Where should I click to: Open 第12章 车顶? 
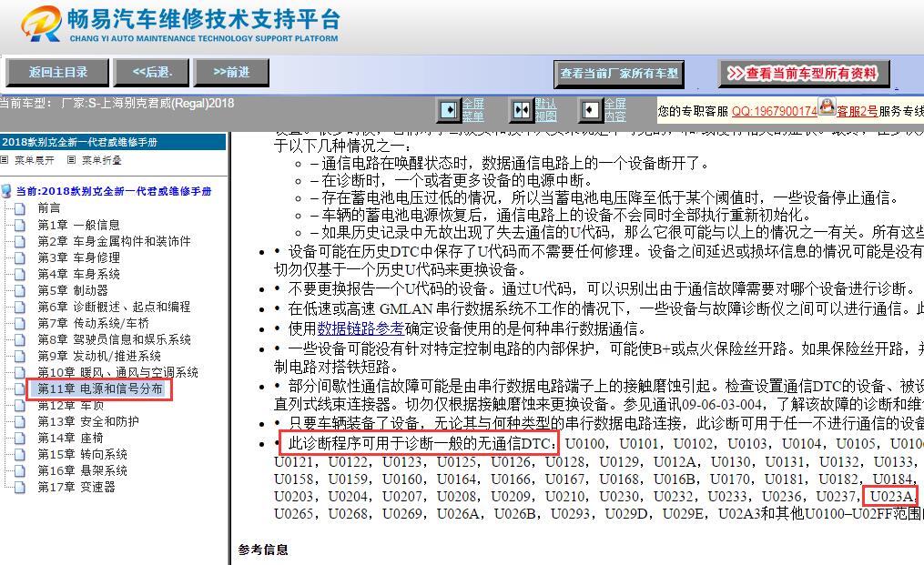click(x=70, y=406)
